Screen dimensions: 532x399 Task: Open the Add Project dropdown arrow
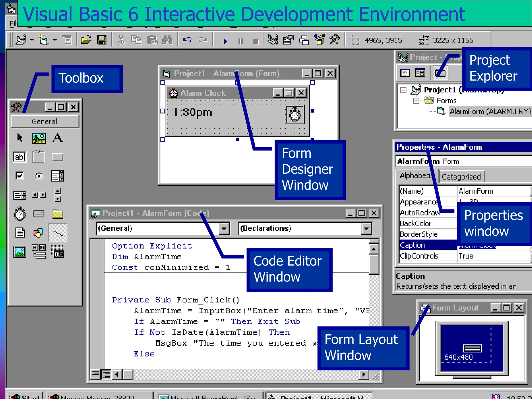pyautogui.click(x=32, y=40)
